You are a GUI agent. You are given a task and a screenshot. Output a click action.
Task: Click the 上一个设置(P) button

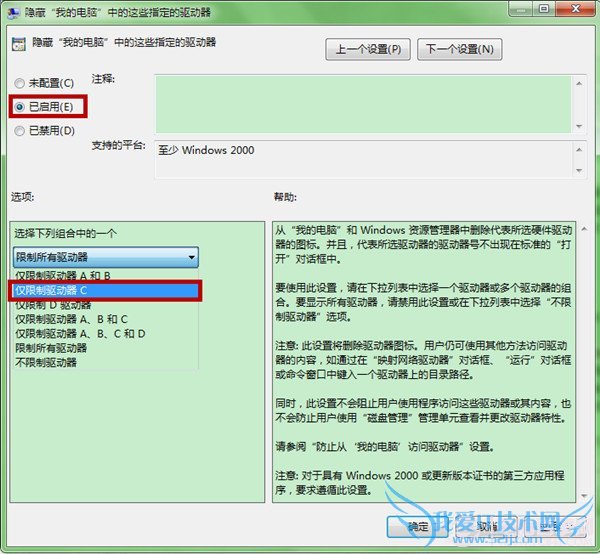[368, 49]
